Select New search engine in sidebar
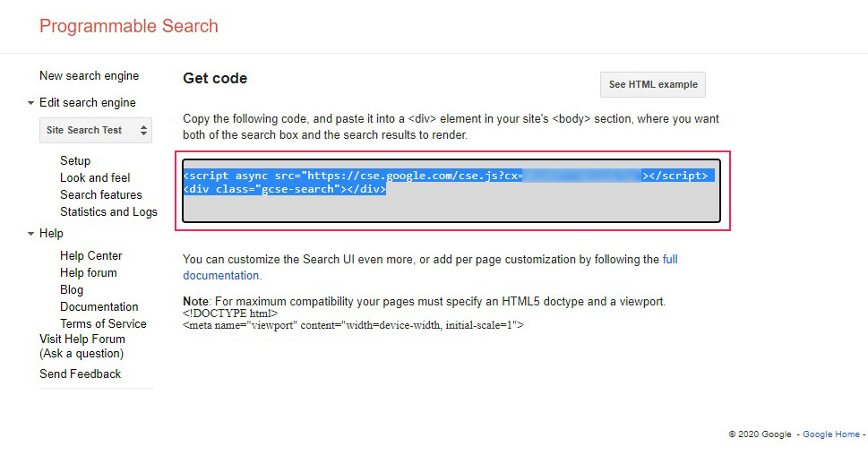Viewport: 868px width, 464px height. [89, 76]
